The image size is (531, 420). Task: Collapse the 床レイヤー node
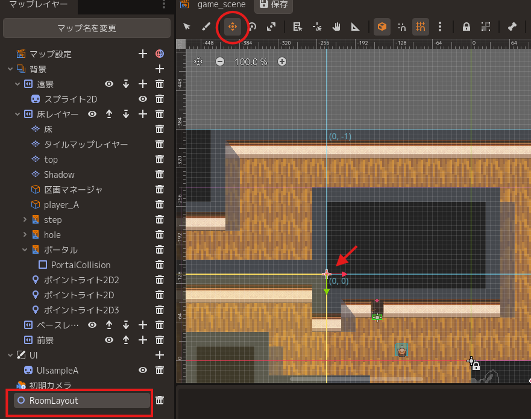click(x=17, y=114)
